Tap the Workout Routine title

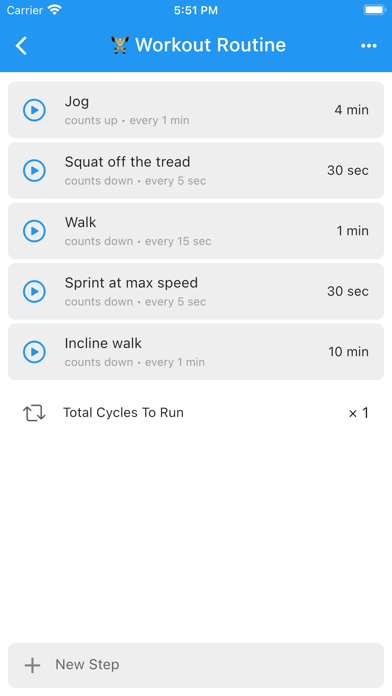click(210, 45)
